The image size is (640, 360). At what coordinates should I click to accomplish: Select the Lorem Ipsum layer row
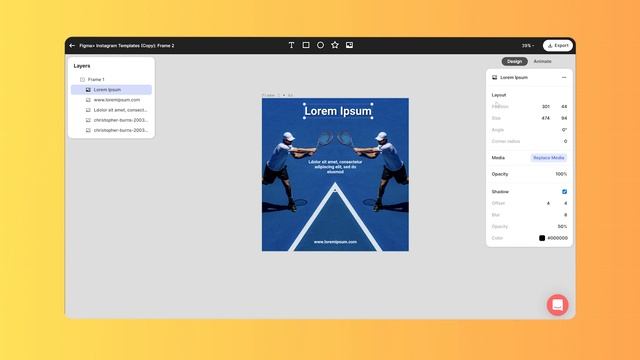pos(111,90)
